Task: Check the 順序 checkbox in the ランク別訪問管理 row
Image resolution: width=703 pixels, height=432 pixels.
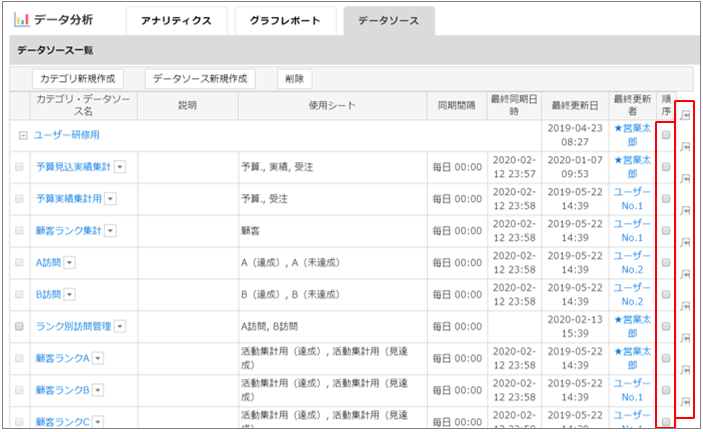Action: pos(666,326)
